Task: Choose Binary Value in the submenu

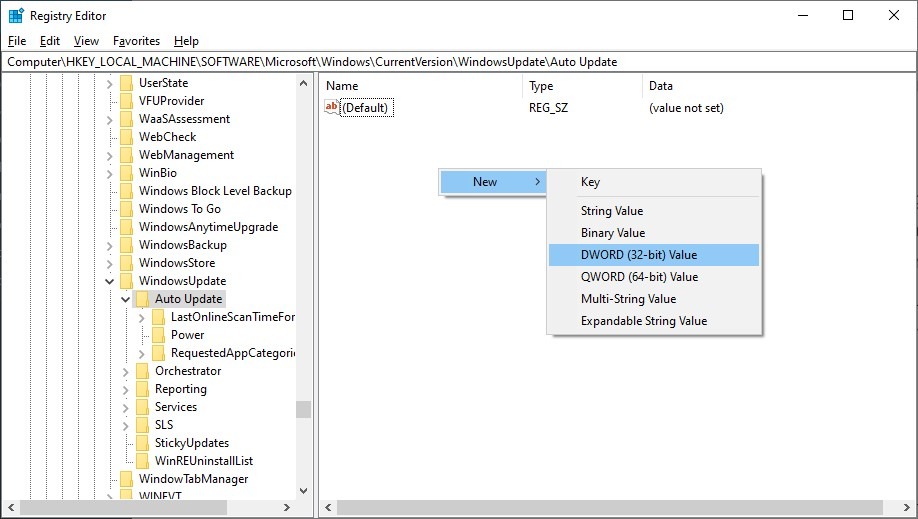Action: point(654,233)
